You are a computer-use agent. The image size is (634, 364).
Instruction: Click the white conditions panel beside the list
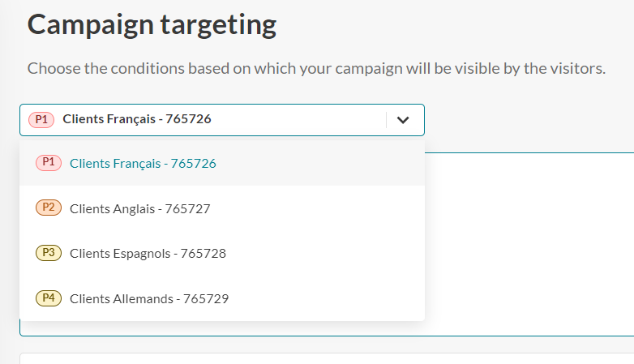click(x=529, y=244)
